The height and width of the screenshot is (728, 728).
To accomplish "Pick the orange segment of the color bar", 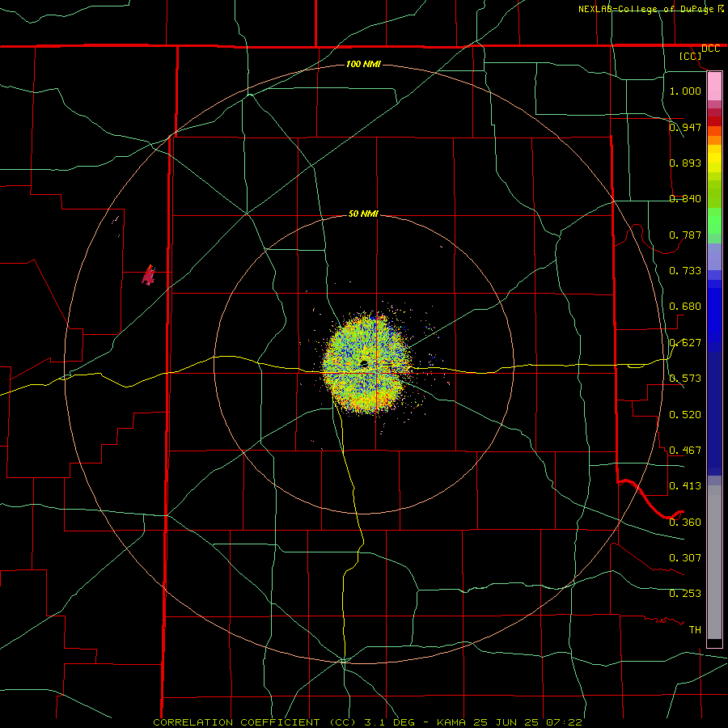I will click(714, 140).
